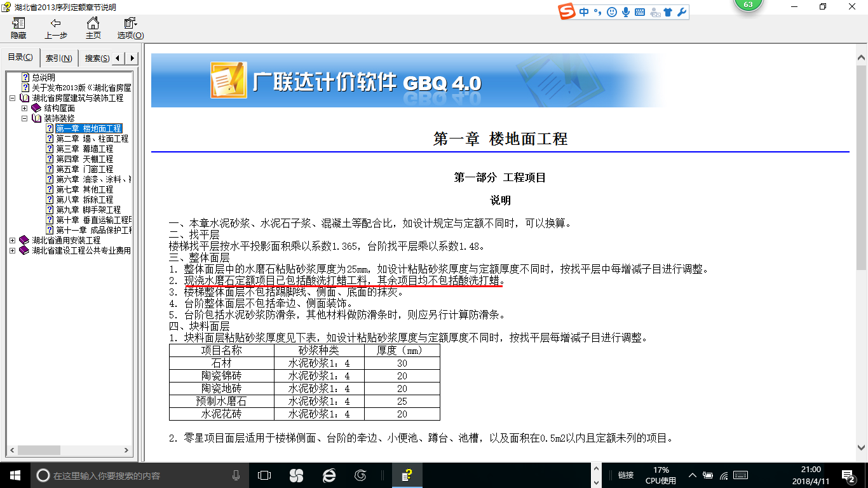Image resolution: width=868 pixels, height=488 pixels.
Task: Click the green 63 floating ball
Action: click(748, 4)
